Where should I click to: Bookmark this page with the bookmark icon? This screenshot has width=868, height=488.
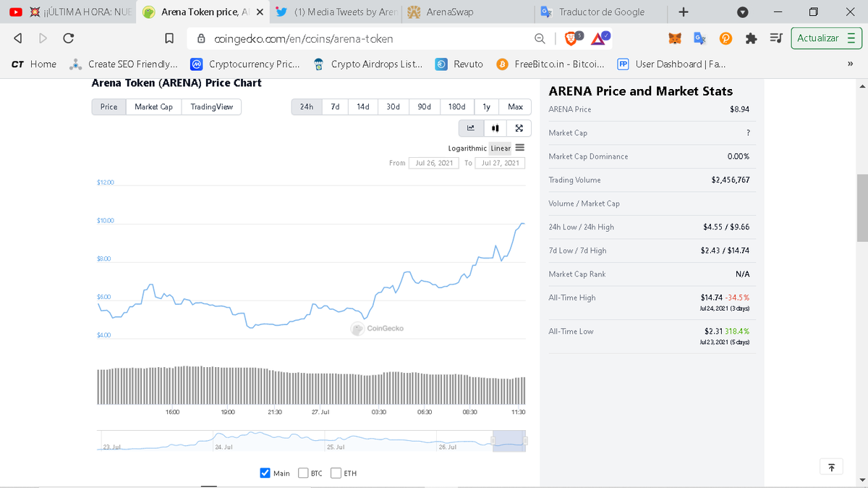point(169,38)
